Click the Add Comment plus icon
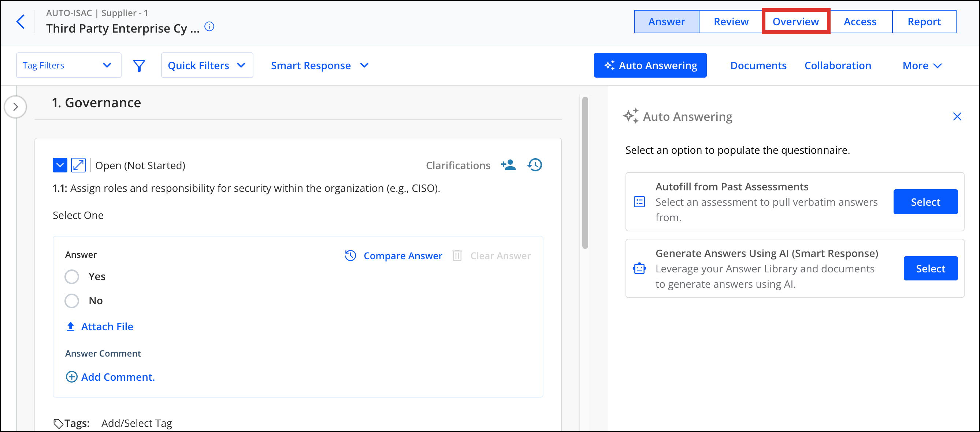Screen dimensions: 980x432 pos(71,377)
